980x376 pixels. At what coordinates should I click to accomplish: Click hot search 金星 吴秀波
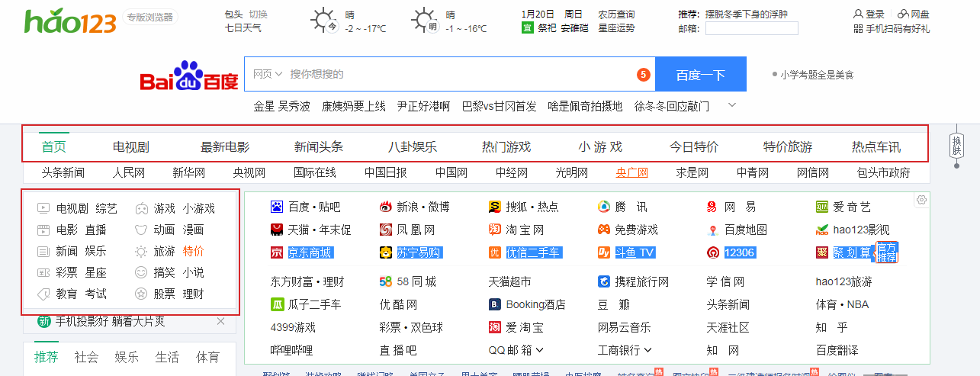282,106
